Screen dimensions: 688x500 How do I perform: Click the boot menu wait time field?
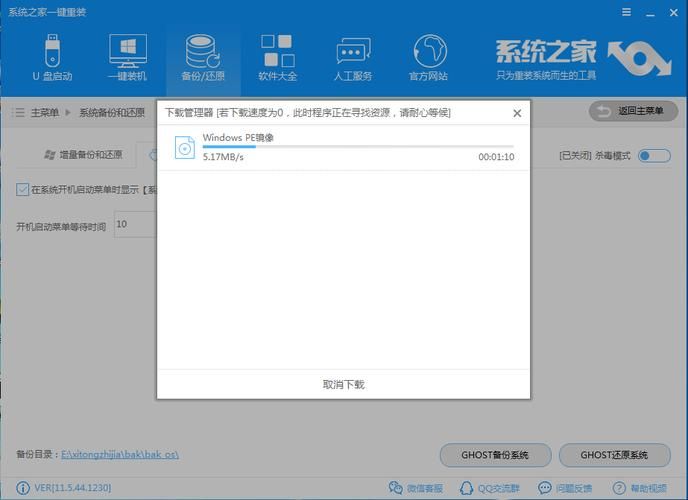(x=135, y=224)
